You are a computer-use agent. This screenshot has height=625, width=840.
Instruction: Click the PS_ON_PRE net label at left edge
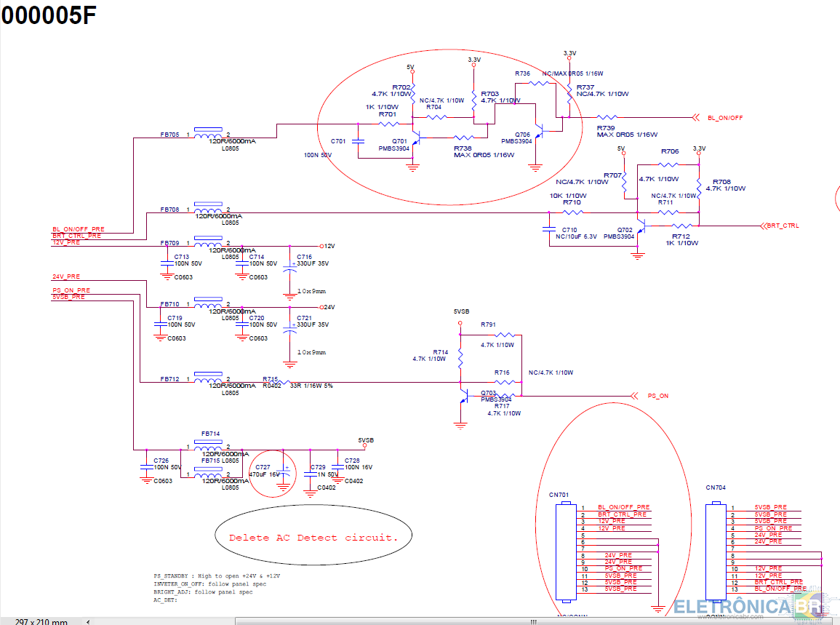(71, 290)
